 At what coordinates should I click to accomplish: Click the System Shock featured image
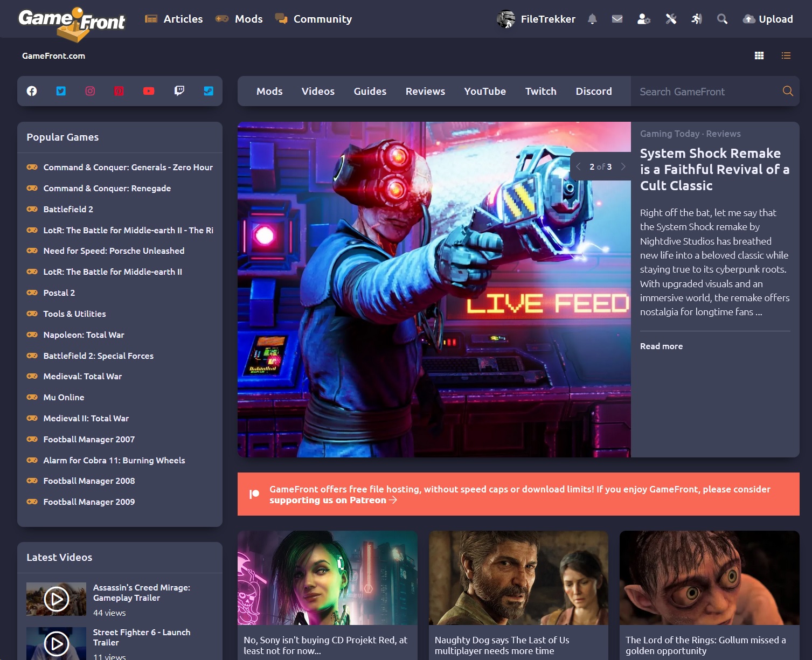tap(434, 289)
